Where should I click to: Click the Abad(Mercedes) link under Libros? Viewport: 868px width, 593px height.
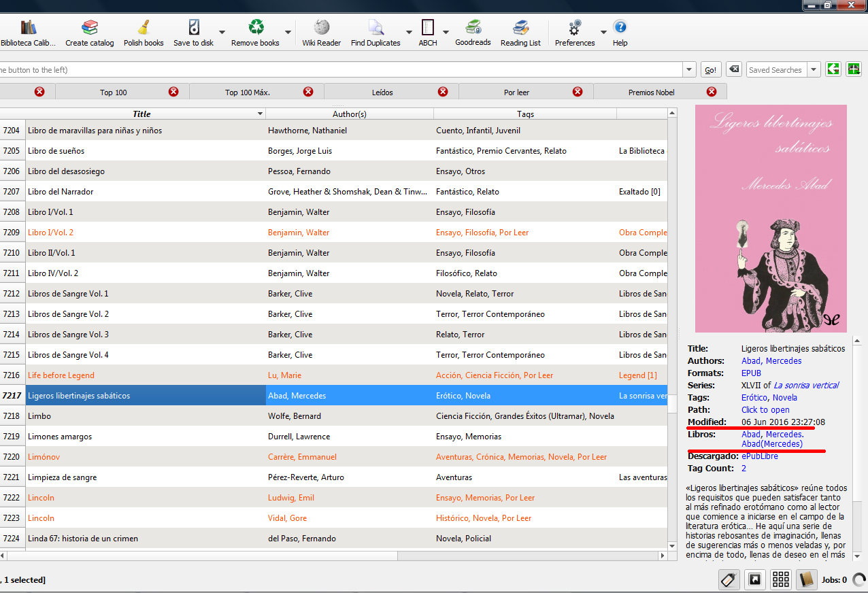pyautogui.click(x=772, y=444)
